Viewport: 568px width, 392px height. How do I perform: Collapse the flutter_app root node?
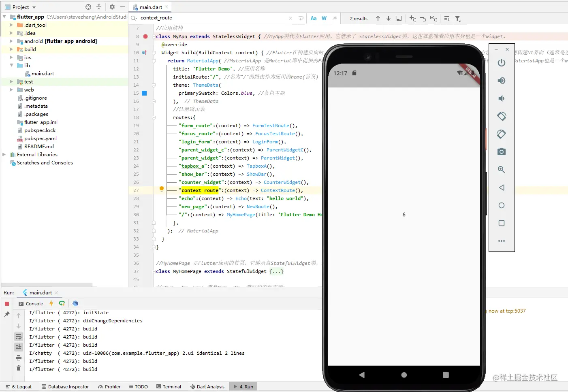(4, 17)
